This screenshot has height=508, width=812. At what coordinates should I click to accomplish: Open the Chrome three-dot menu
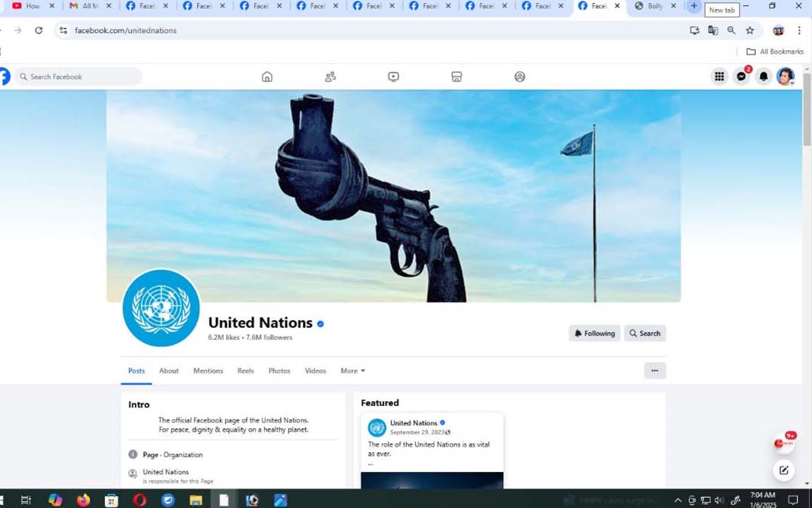[x=799, y=30]
